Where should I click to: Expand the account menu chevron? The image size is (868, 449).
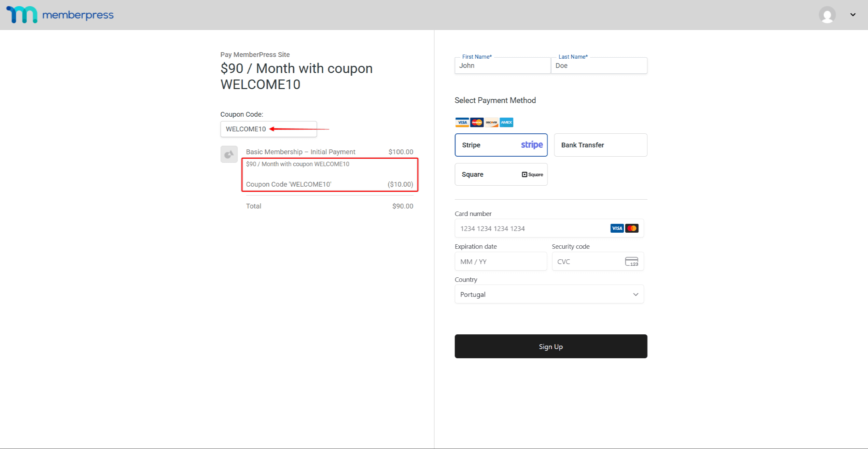853,15
